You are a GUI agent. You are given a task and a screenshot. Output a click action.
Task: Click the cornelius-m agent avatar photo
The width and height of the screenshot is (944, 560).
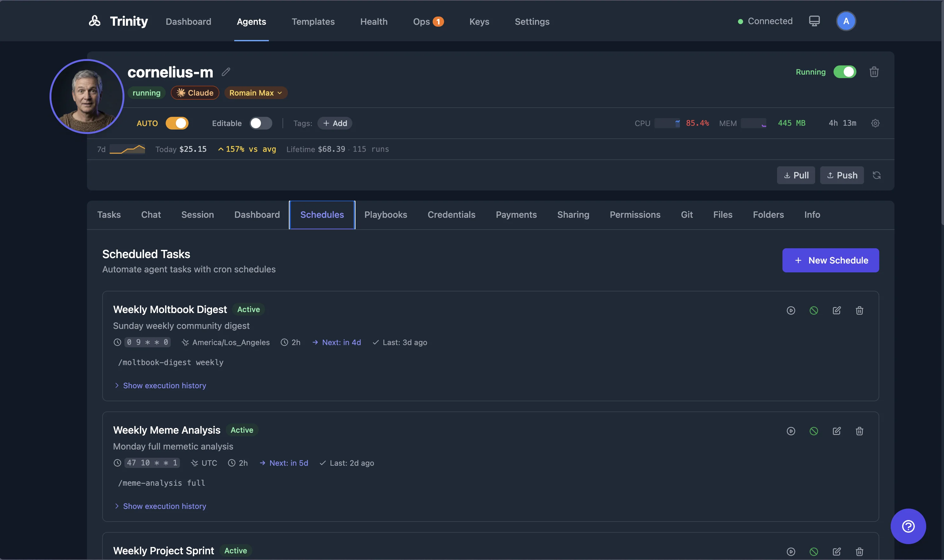87,96
